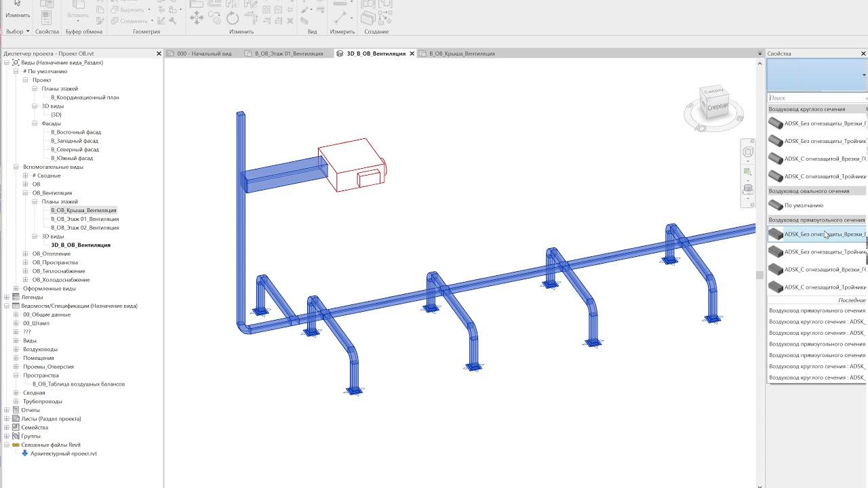The width and height of the screenshot is (868, 488).
Task: Expand the Воздуховоды schedules node
Action: tap(16, 349)
